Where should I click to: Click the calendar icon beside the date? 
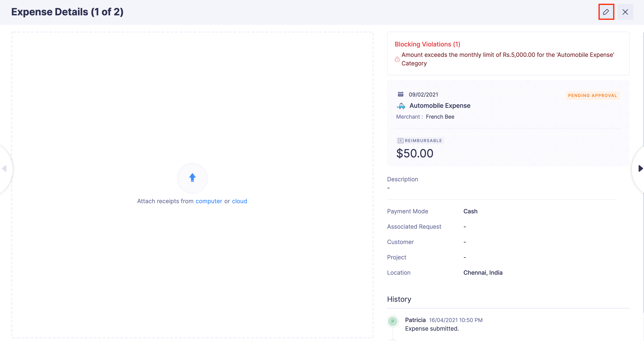click(x=401, y=94)
